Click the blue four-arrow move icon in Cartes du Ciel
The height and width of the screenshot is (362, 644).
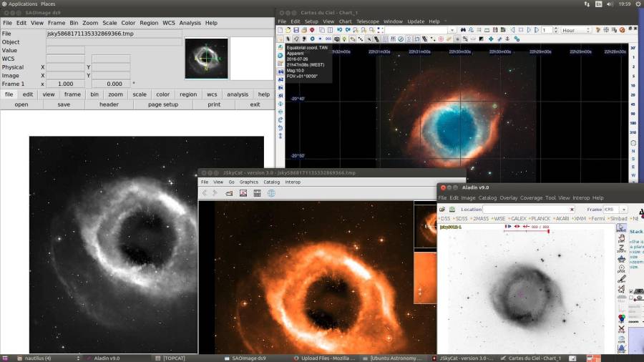click(x=491, y=39)
